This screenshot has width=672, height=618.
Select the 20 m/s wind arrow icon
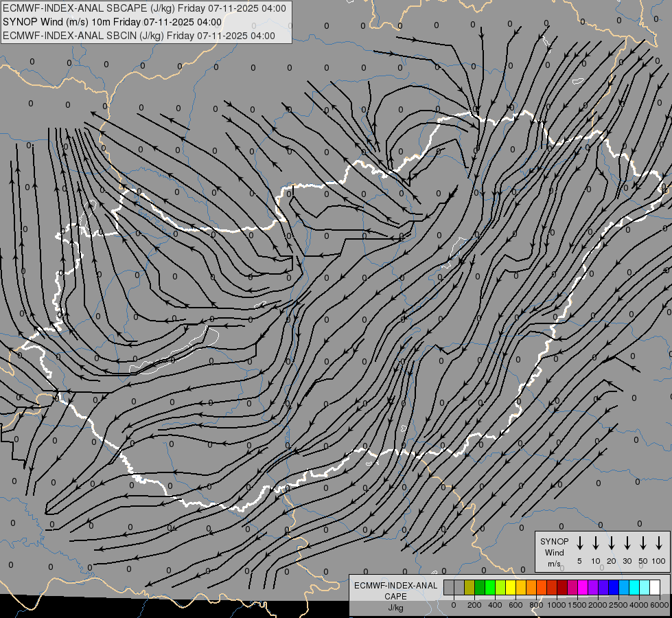tap(612, 543)
